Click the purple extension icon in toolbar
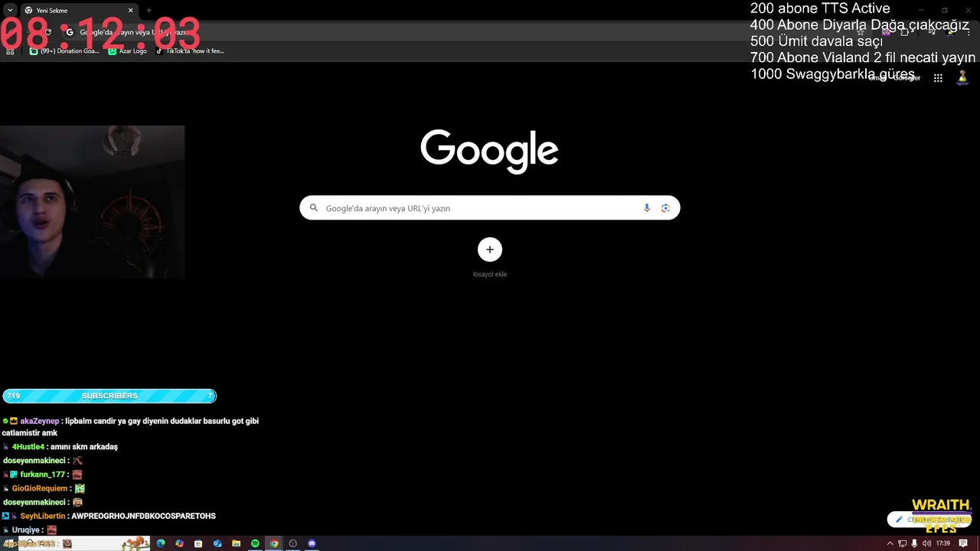Image resolution: width=980 pixels, height=551 pixels. click(887, 32)
